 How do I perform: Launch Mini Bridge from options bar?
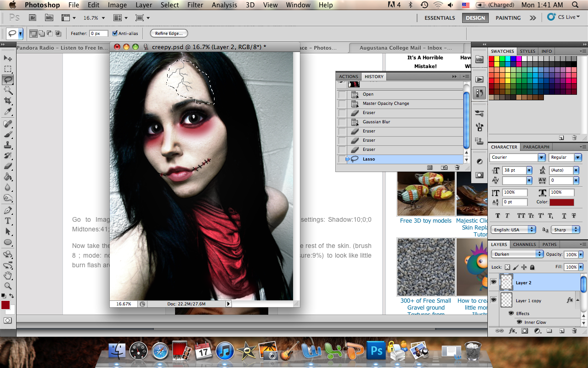(x=49, y=17)
